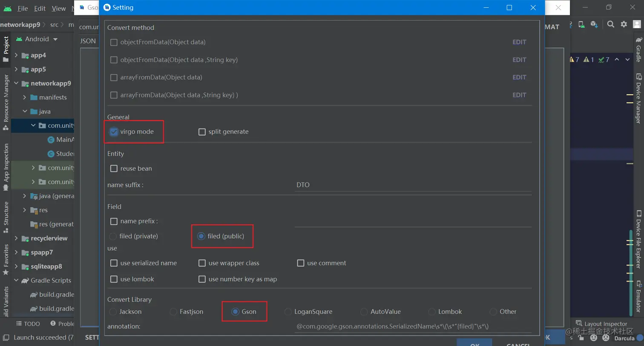Open the Favorites side panel
Image resolution: width=644 pixels, height=346 pixels.
[6, 260]
